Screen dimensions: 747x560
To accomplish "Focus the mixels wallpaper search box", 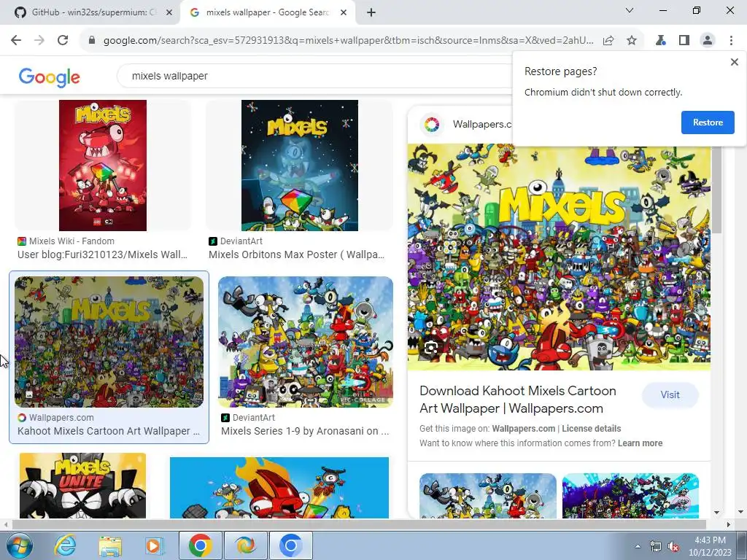I will coord(314,76).
